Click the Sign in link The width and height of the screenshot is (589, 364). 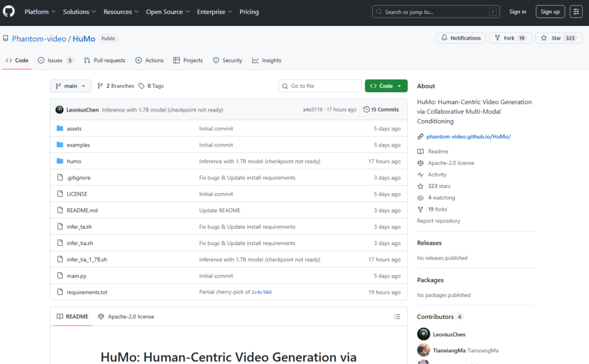click(x=518, y=12)
